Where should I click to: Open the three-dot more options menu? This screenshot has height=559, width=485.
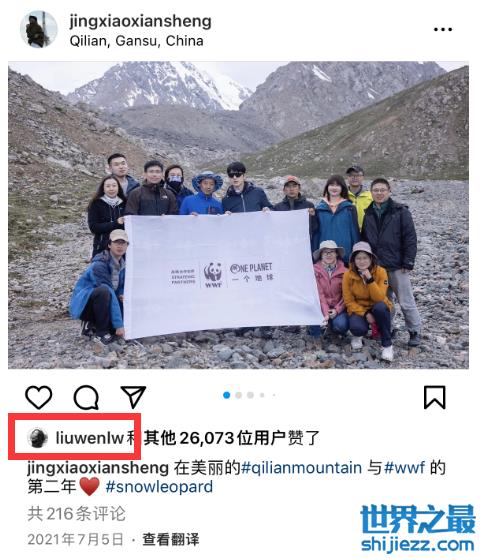click(x=443, y=30)
